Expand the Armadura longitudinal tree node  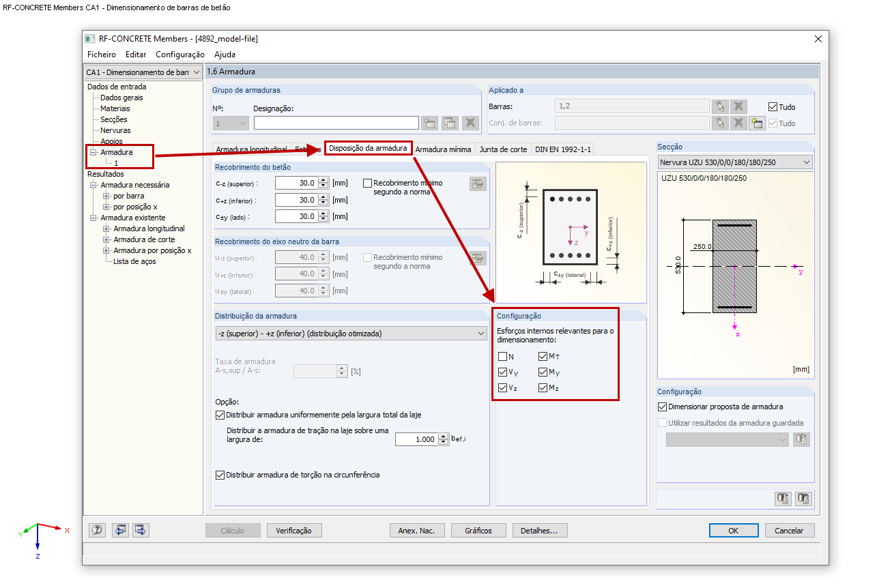coord(106,229)
